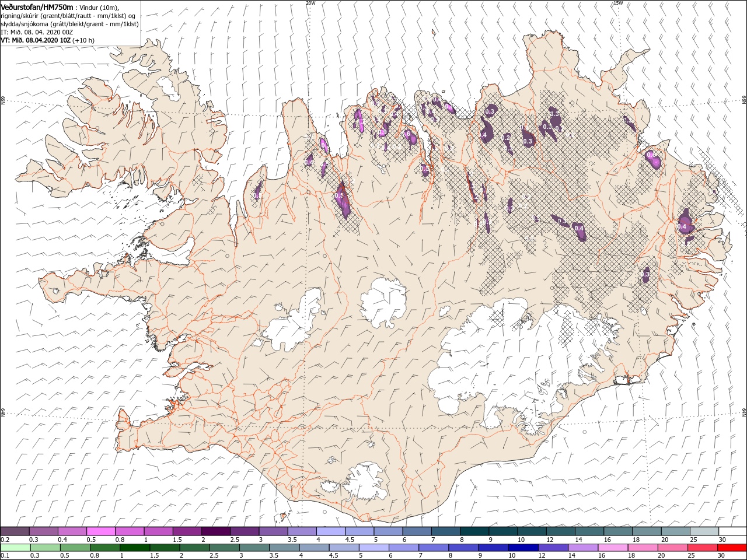Click the 'VT: Mið. 08.04.2020 10Z (+10 h)' line
Viewport: 747px width, 560px height.
(x=47, y=40)
